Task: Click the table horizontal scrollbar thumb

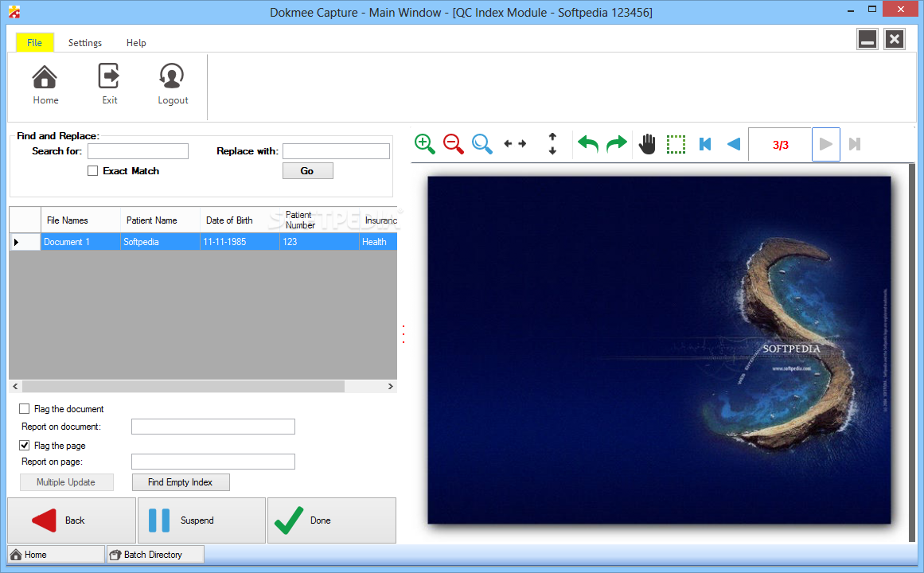Action: pyautogui.click(x=183, y=387)
